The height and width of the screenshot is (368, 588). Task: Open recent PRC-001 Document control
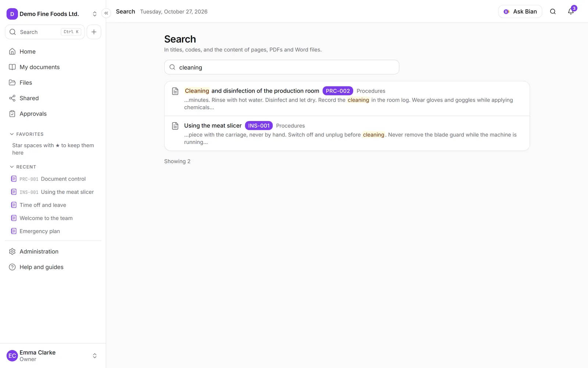coord(53,179)
